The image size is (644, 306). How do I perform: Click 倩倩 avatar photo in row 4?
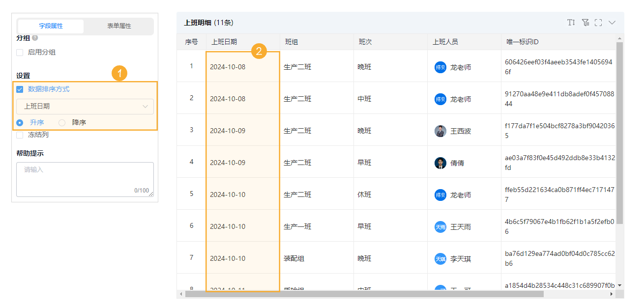click(440, 163)
